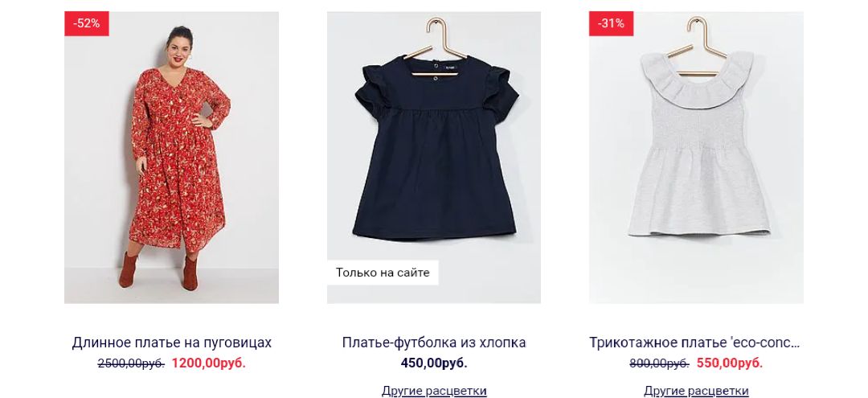Click the red 550,00руб. sale price

730,363
